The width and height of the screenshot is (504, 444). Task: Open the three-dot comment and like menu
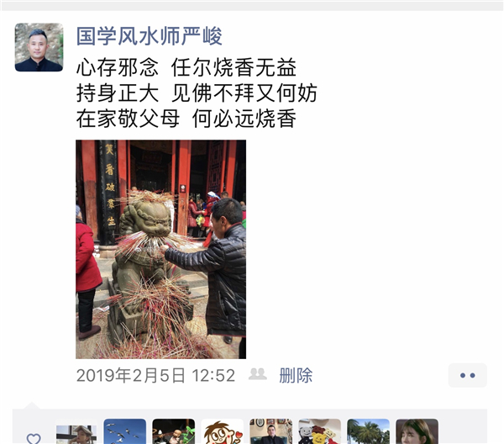[467, 375]
